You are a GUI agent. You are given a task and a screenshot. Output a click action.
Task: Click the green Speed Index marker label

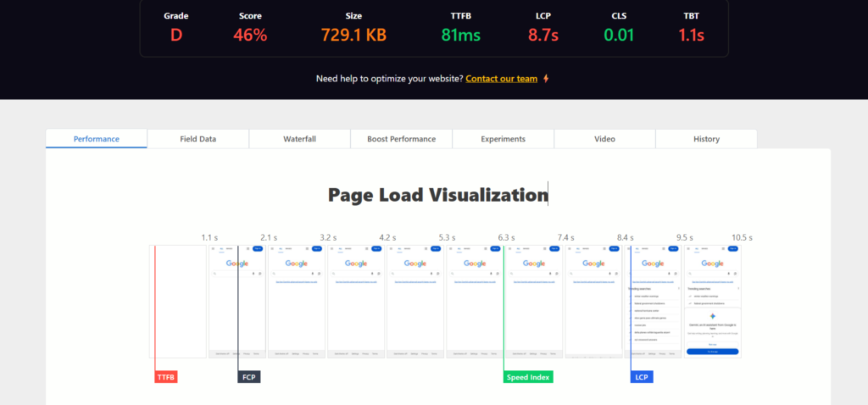[x=528, y=377]
